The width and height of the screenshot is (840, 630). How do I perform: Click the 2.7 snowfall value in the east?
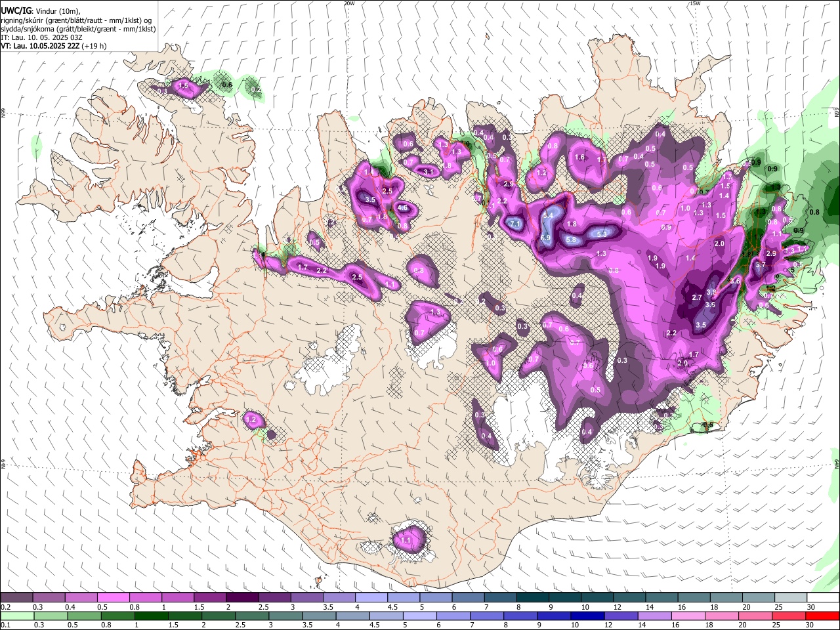[x=697, y=297]
